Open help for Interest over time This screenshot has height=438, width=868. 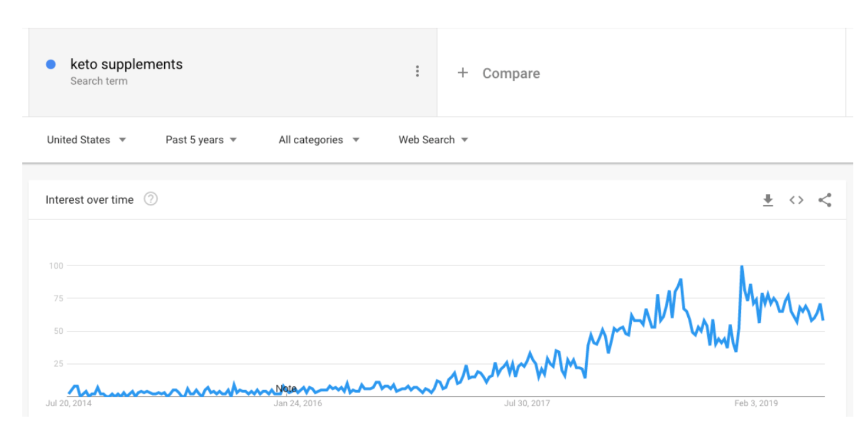click(151, 199)
